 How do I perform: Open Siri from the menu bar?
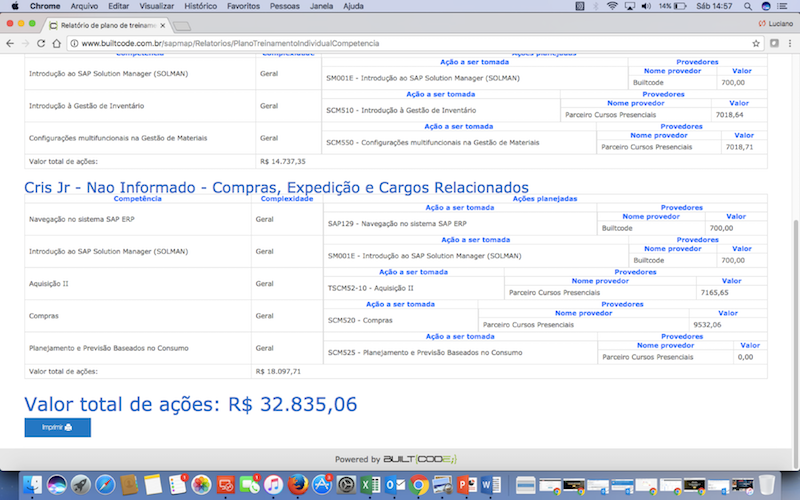(x=765, y=6)
